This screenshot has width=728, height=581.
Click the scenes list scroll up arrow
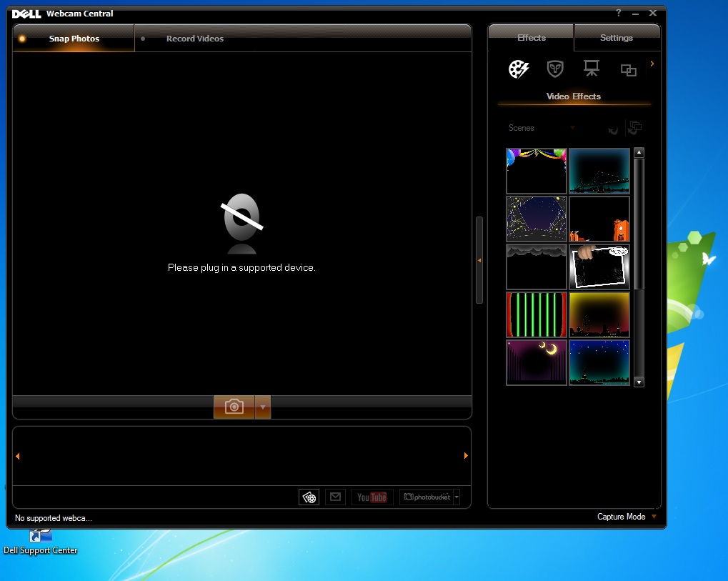coord(639,152)
